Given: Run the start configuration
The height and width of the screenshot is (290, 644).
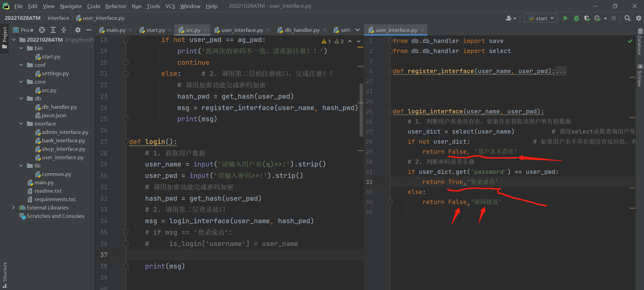Looking at the screenshot, I should click(565, 18).
